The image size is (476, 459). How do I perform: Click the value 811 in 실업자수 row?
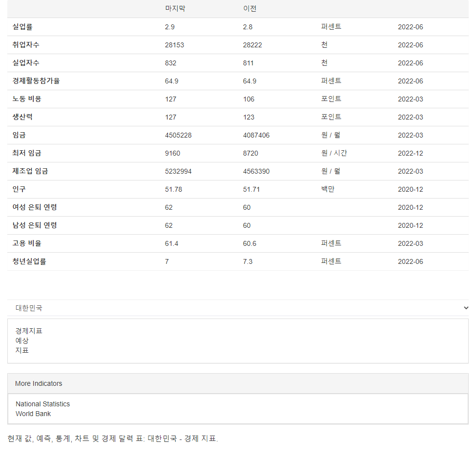[248, 63]
